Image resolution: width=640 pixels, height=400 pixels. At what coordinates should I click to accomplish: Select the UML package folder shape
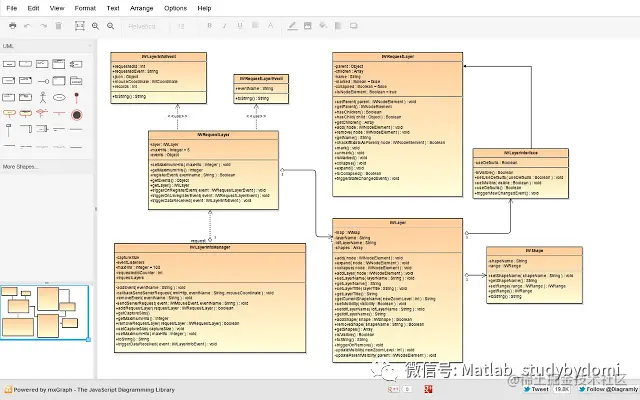(76, 80)
